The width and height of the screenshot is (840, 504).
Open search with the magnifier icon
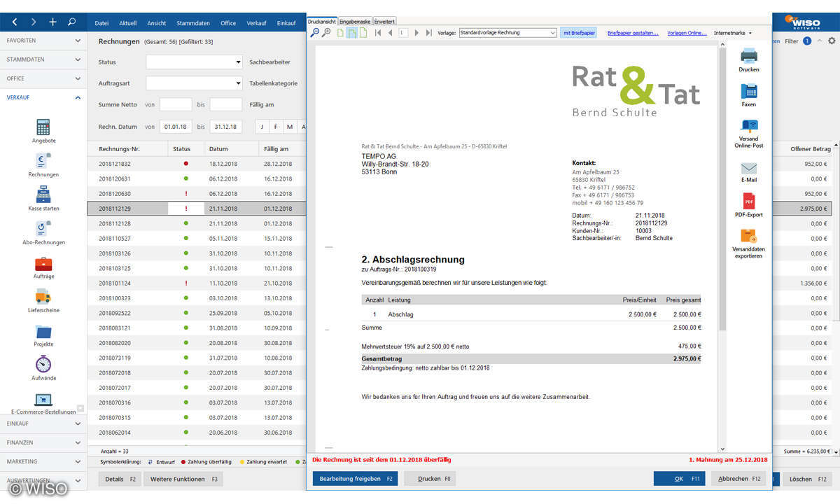click(71, 22)
